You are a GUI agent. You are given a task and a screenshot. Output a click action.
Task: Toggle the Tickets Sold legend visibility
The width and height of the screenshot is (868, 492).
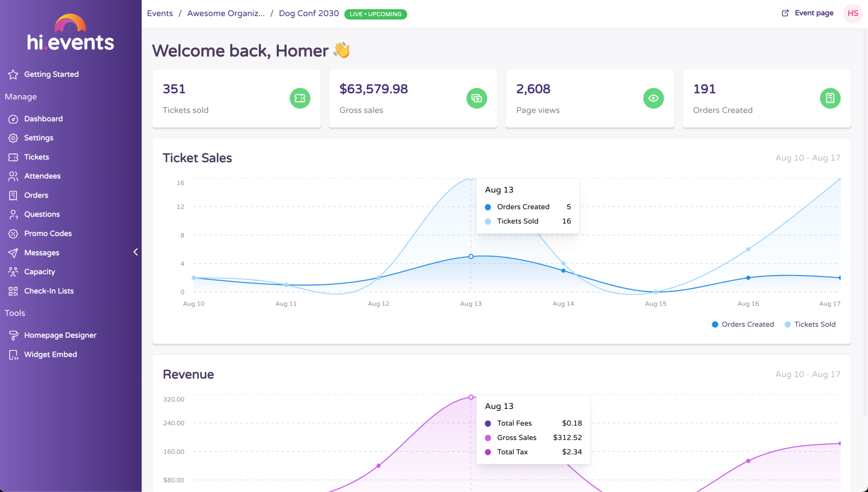[810, 324]
